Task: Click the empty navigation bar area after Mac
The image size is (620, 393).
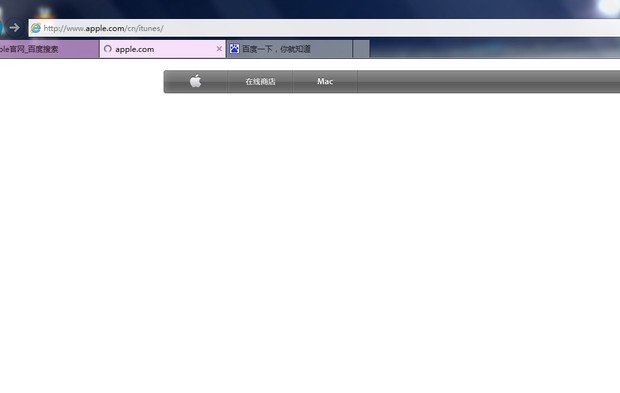Action: (x=489, y=81)
